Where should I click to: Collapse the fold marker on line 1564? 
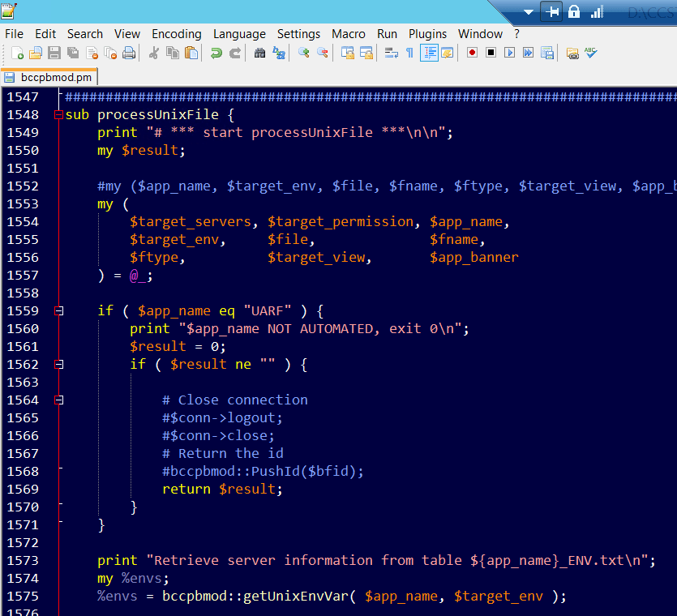(x=58, y=400)
